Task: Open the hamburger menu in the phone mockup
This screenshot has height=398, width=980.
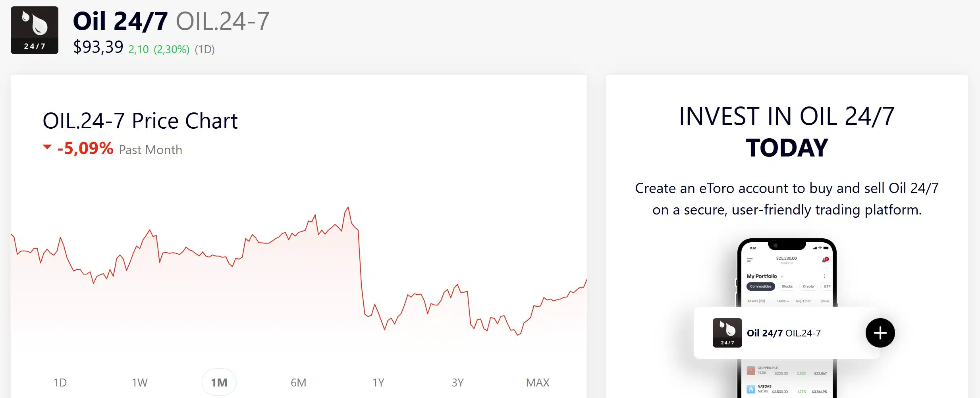Action: click(750, 260)
